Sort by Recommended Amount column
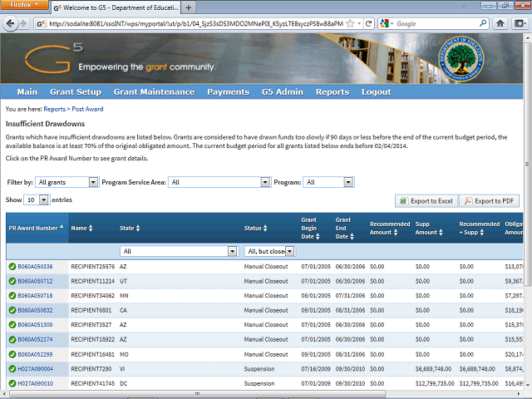 click(396, 233)
